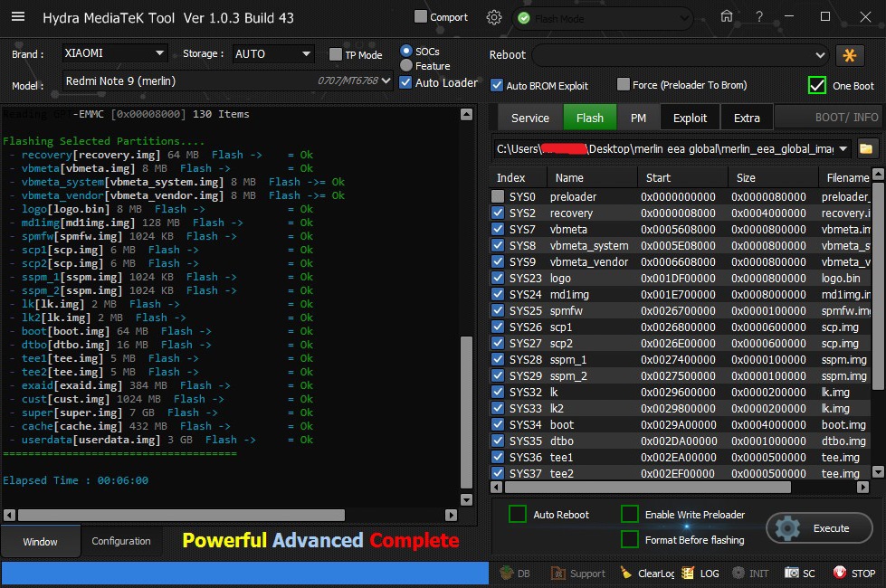Uncheck Auto Loader checkbox
Screen dimensions: 886x588
(x=405, y=82)
